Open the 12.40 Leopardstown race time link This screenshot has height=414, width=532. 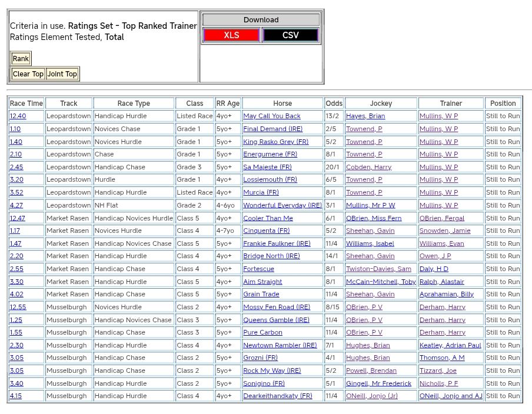18,116
